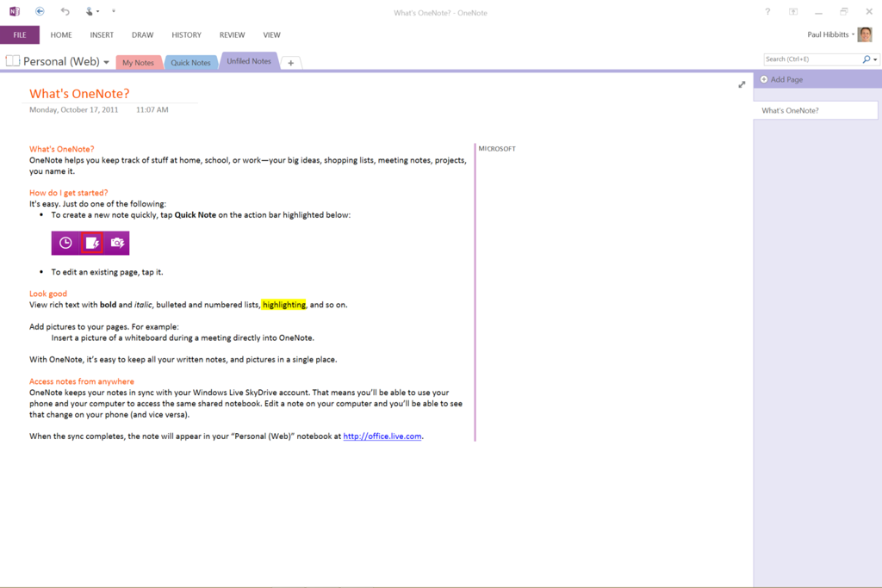The width and height of the screenshot is (882, 588).
Task: Open Ribbon Display Options
Action: click(x=793, y=12)
